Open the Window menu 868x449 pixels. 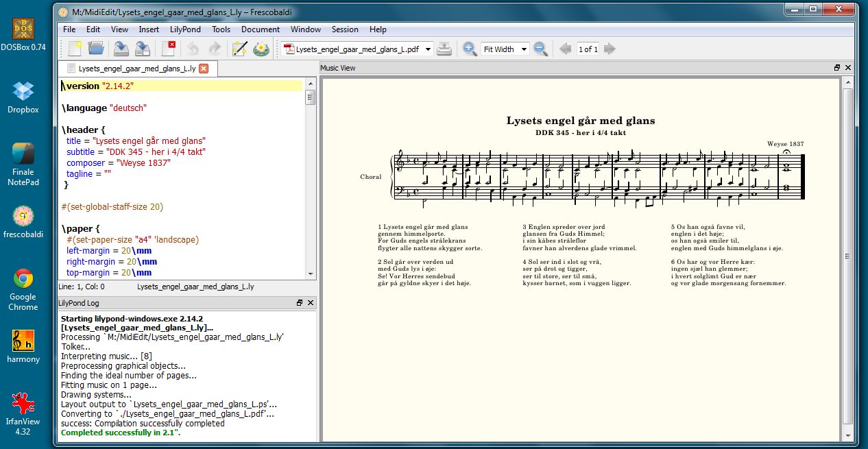coord(306,29)
